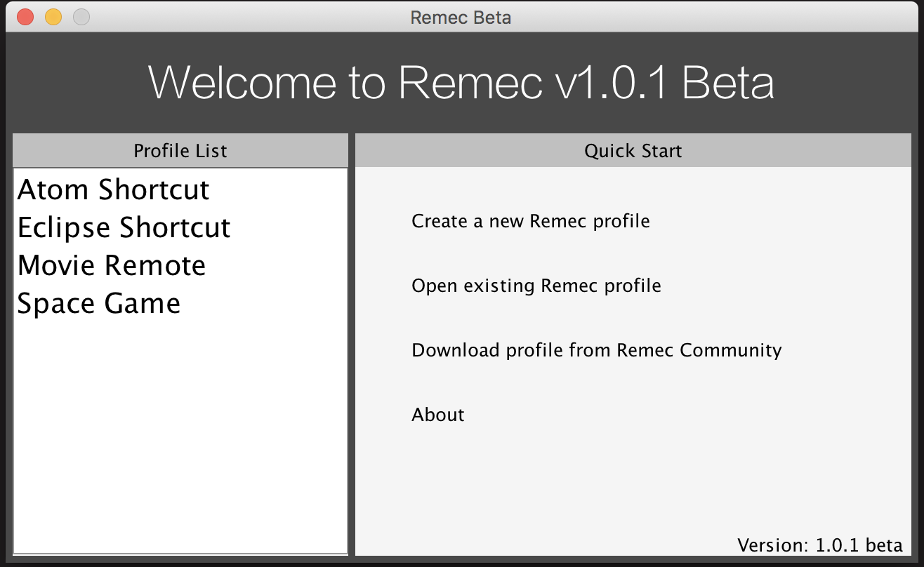The height and width of the screenshot is (567, 924).
Task: Click the Profile List header
Action: coord(180,150)
